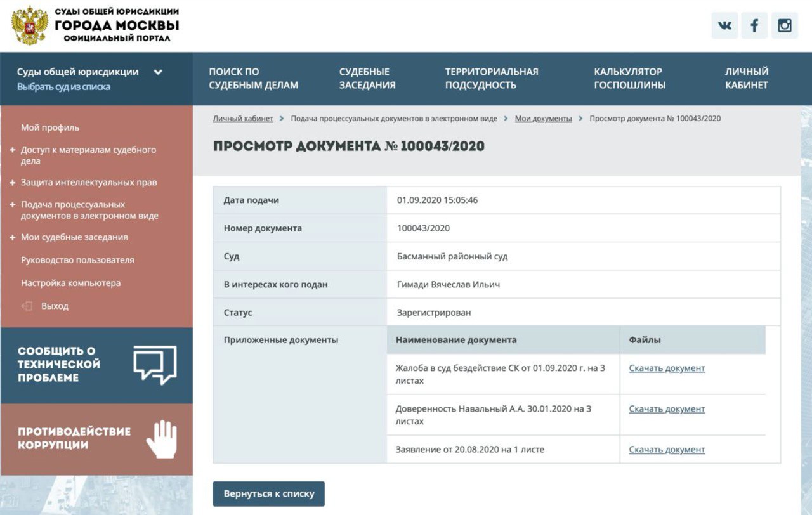This screenshot has width=812, height=515.
Task: Click Файлы column header
Action: (x=645, y=340)
